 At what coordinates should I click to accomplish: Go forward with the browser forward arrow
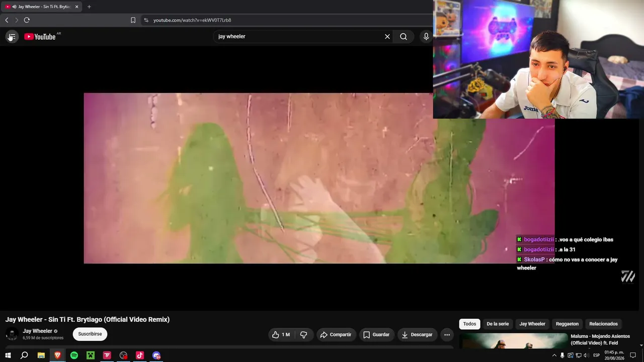coord(17,20)
